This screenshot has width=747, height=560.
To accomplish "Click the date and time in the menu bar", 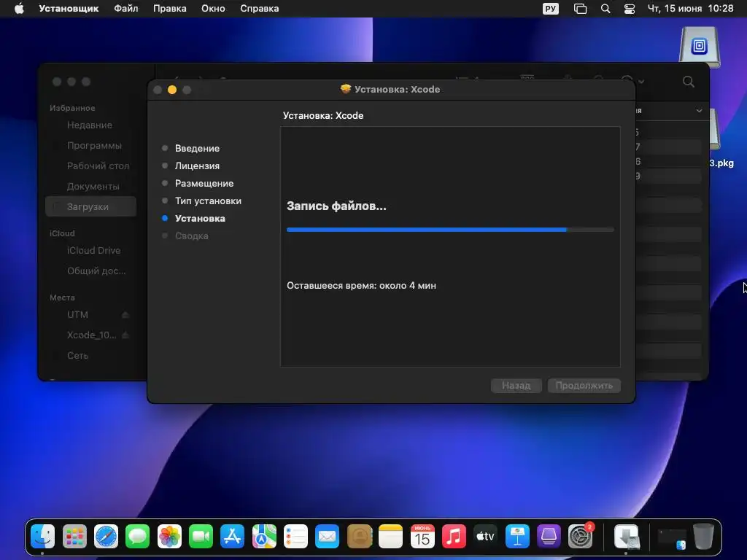I will [690, 9].
